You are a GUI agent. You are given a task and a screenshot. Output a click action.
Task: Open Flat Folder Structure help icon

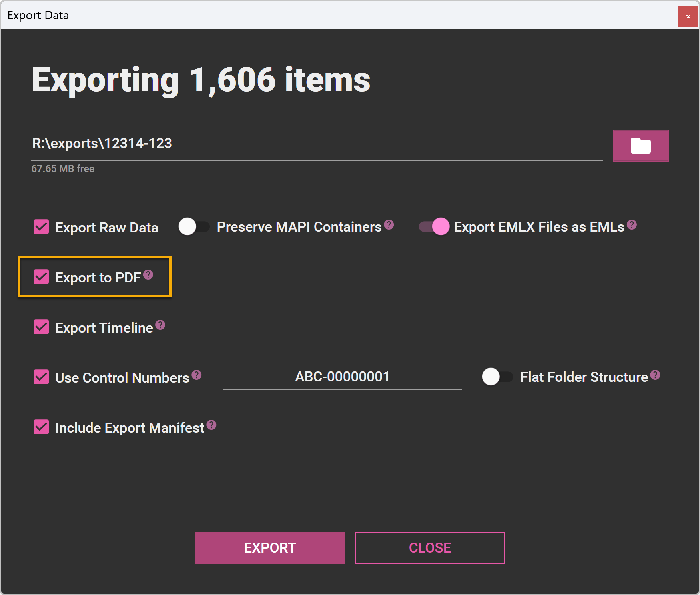click(x=655, y=375)
